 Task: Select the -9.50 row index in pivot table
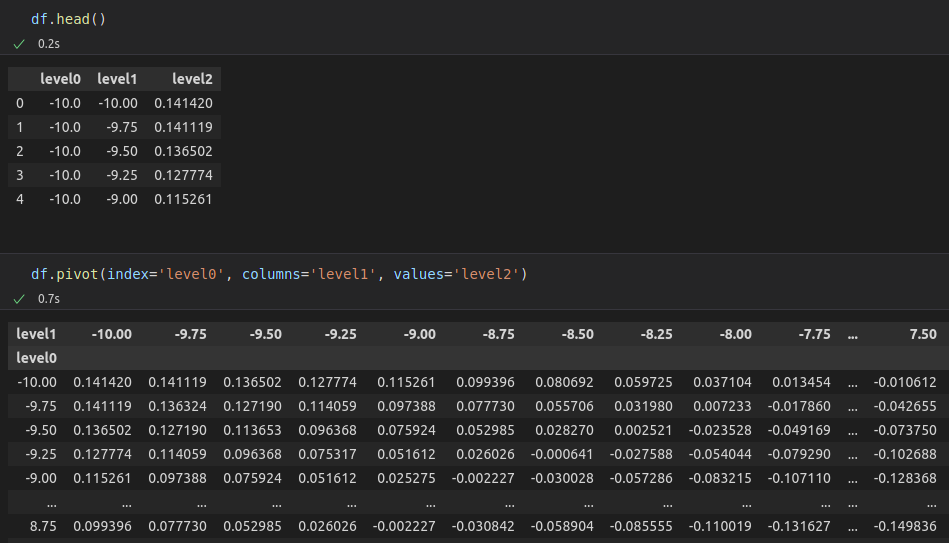(39, 430)
